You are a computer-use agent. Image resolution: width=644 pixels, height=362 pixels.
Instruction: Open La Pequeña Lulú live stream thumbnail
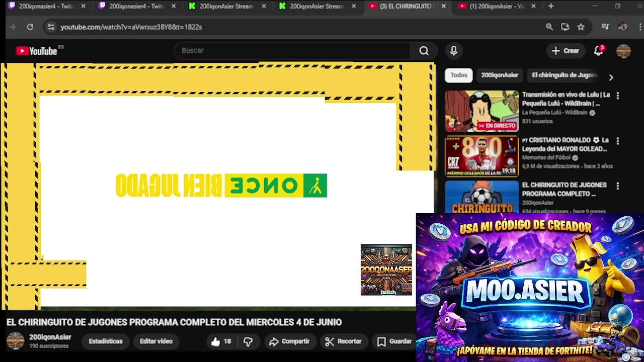(481, 111)
